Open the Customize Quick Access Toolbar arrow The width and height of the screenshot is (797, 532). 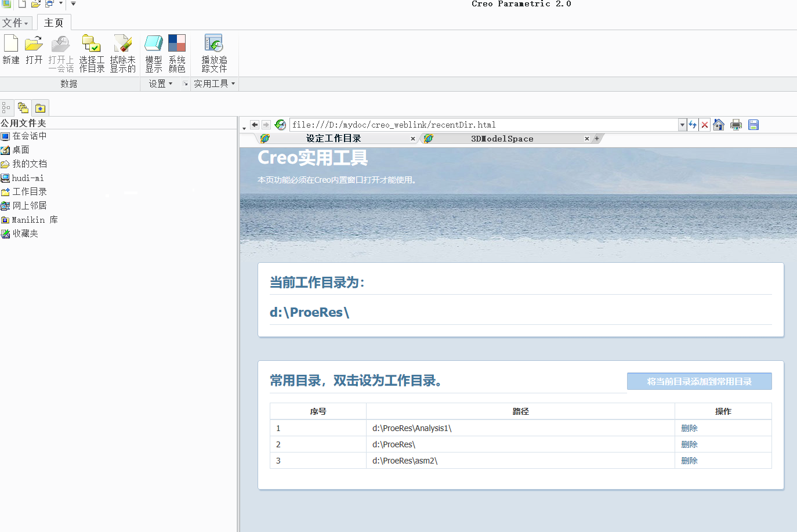pos(73,3)
